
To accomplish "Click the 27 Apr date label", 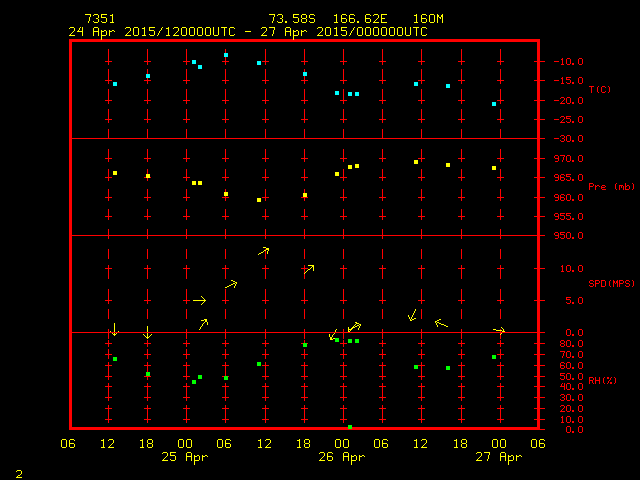I will (x=498, y=457).
